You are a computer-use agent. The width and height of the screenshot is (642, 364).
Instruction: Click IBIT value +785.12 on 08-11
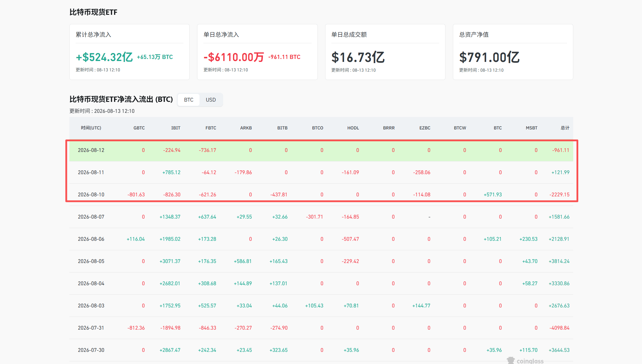[171, 172]
